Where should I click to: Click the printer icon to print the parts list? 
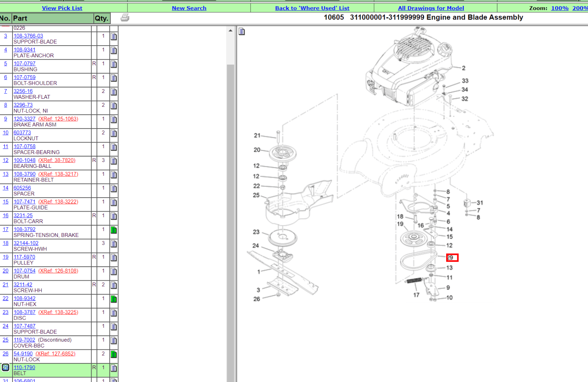coord(125,17)
